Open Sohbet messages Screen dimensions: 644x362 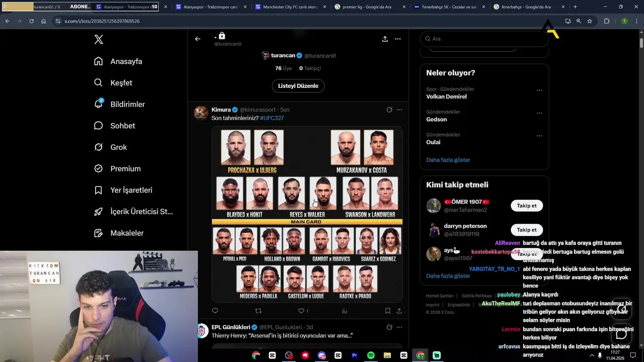[115, 126]
